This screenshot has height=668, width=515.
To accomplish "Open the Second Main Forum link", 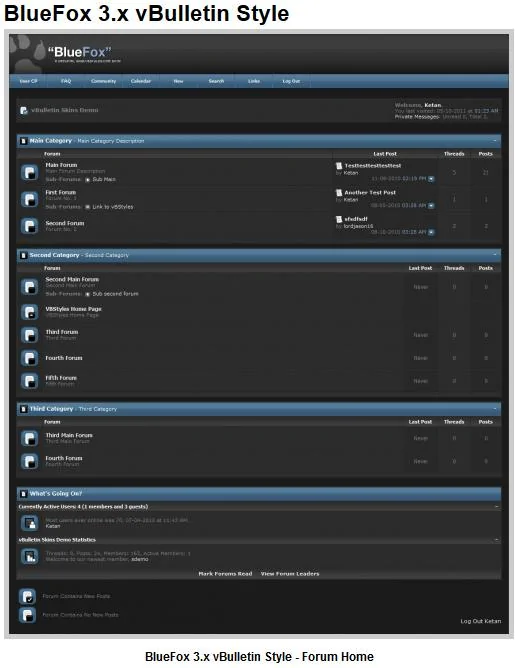I will pos(72,279).
